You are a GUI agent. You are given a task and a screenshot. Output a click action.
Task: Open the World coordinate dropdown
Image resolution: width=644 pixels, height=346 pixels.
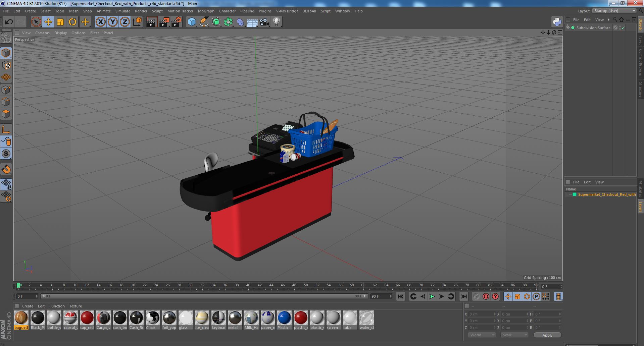pyautogui.click(x=482, y=335)
